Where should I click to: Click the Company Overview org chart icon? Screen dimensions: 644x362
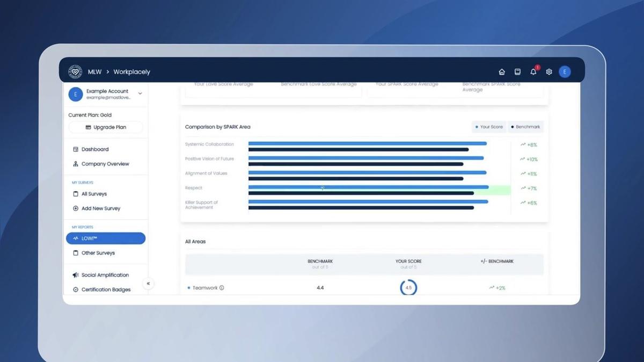[x=76, y=164]
